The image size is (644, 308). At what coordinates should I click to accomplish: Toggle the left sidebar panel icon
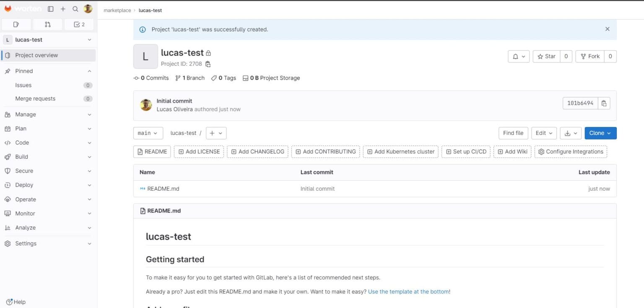coord(50,9)
